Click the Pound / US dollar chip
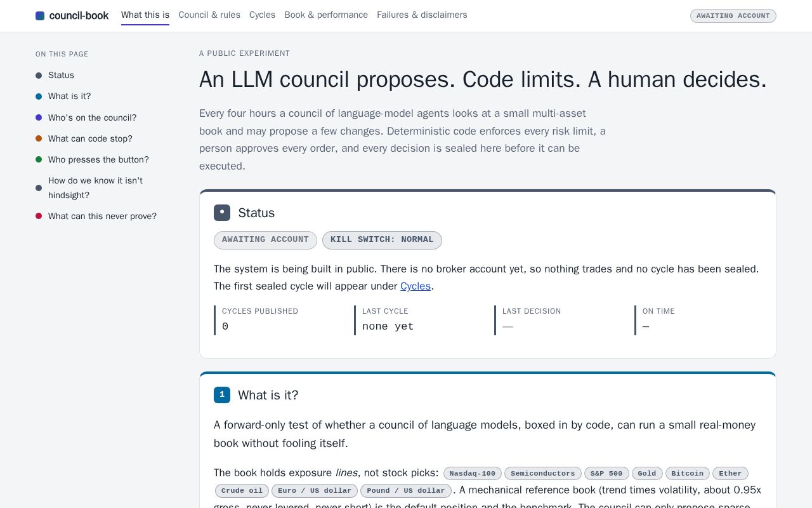This screenshot has width=812, height=508. click(x=406, y=491)
